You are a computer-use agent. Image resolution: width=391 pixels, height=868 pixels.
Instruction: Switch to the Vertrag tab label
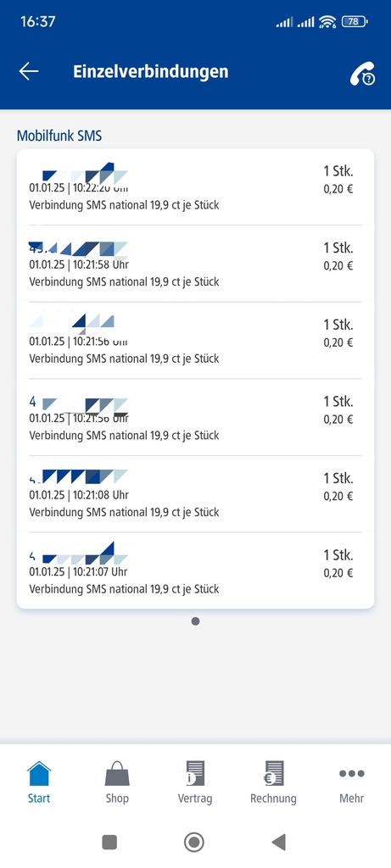point(195,798)
